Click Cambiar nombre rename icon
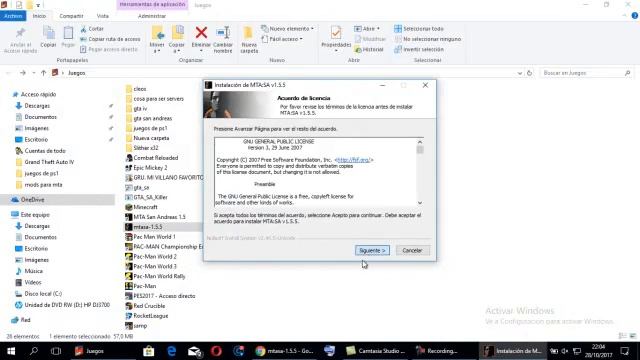This screenshot has width=640, height=360. pos(223,39)
